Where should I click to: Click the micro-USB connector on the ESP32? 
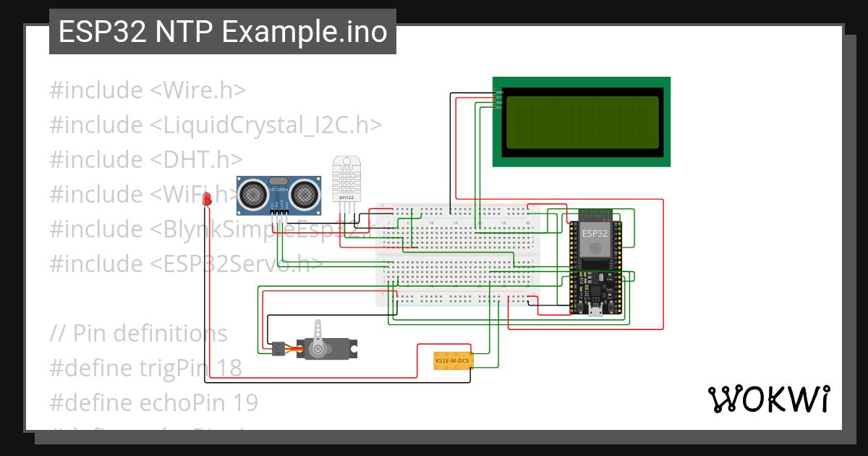click(x=595, y=310)
